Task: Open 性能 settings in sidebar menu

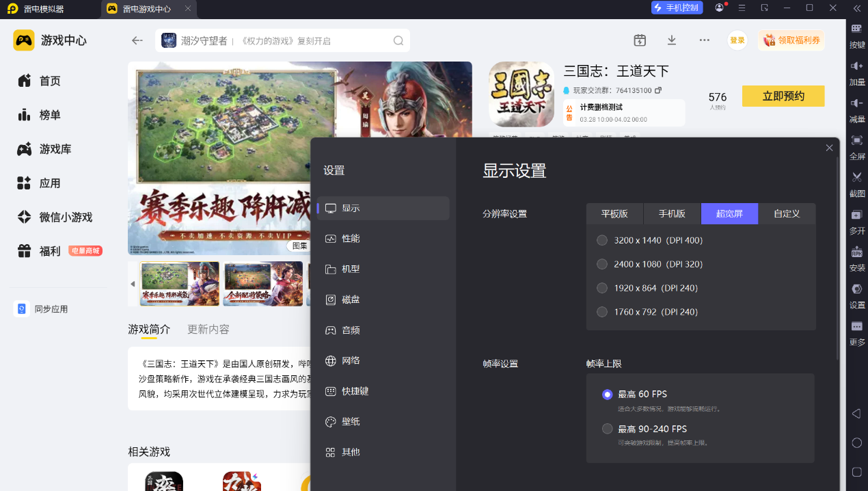Action: coord(351,239)
